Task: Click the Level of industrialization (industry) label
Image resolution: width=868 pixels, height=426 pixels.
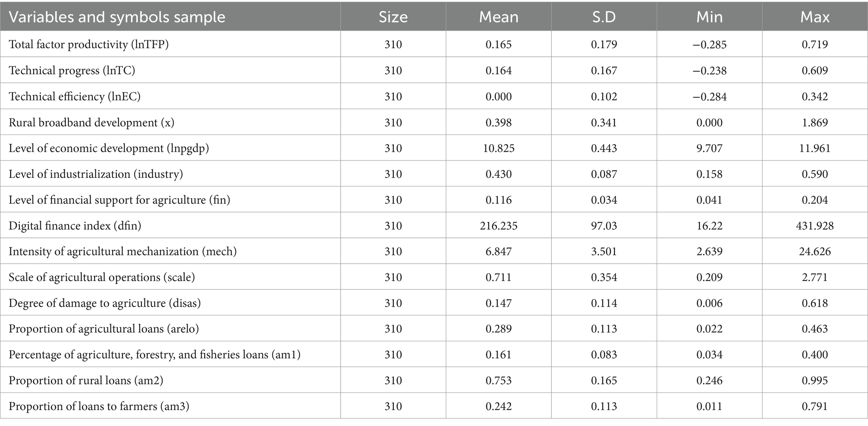Action: [x=96, y=174]
